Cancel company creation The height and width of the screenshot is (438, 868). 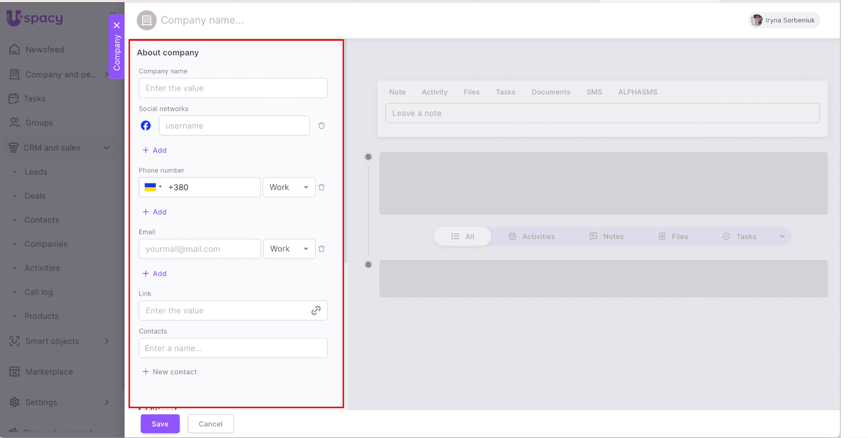(x=210, y=424)
